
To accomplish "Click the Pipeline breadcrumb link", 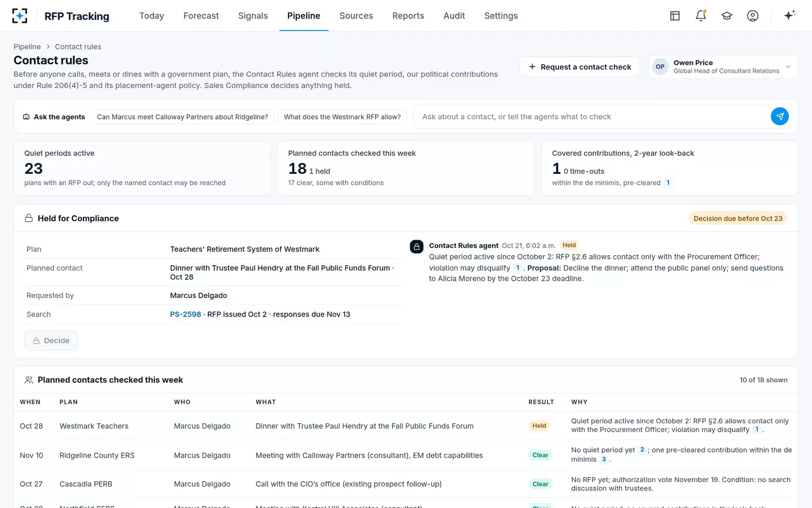I will coord(27,47).
